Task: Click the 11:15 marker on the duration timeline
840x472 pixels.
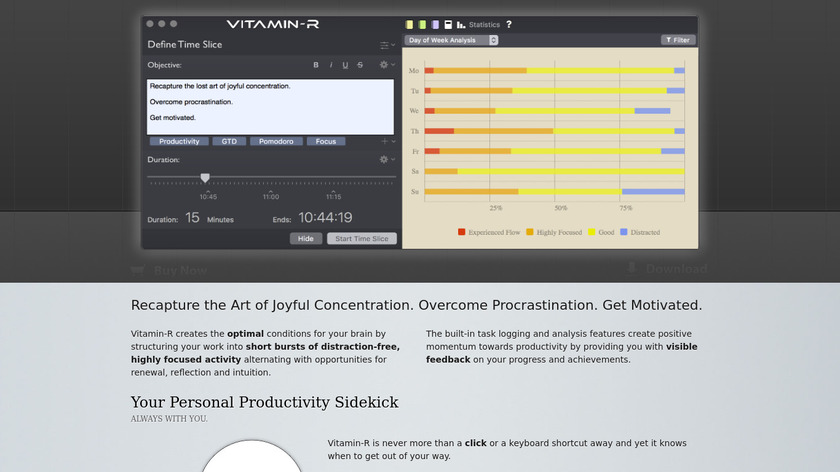Action: coord(333,196)
